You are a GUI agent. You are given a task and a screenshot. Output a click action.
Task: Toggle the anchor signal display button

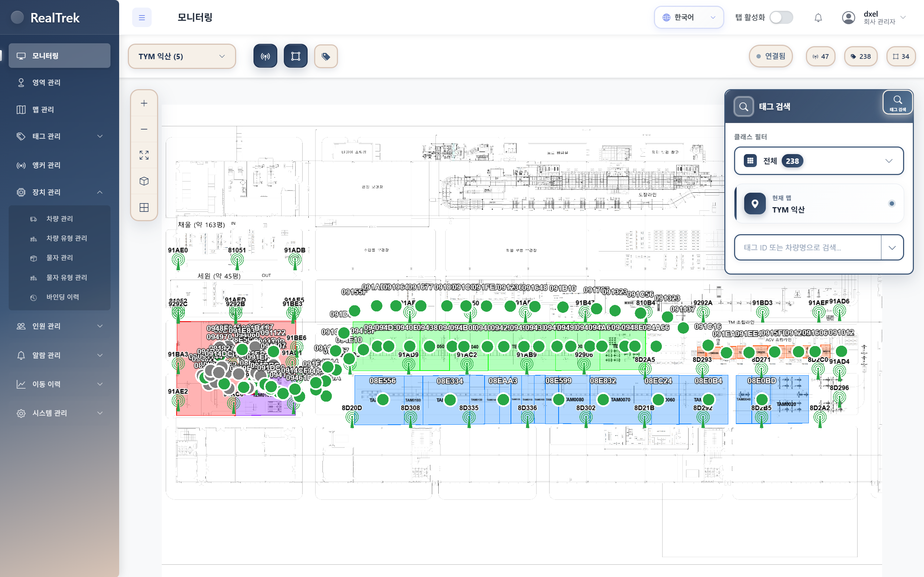coord(265,57)
